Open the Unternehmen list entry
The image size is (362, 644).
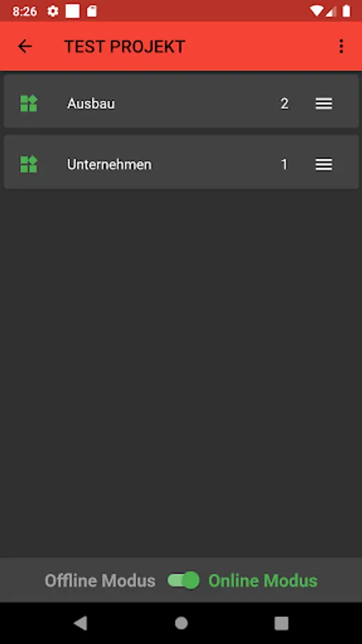coord(181,162)
